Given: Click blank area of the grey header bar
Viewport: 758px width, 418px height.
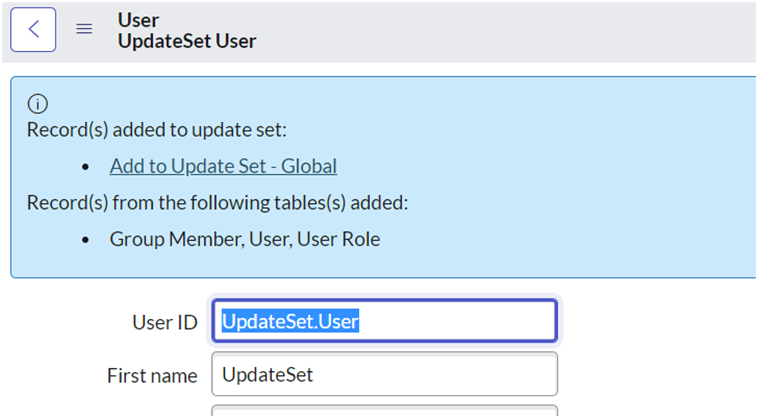Looking at the screenshot, I should (x=500, y=30).
